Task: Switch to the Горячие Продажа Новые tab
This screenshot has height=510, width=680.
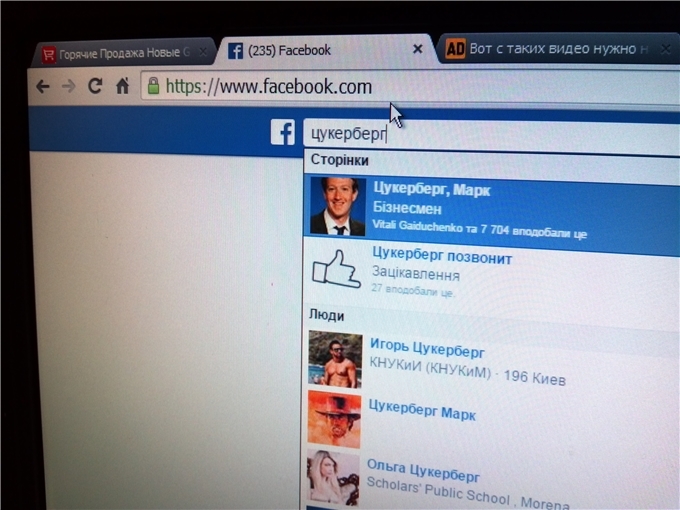Action: pyautogui.click(x=124, y=53)
